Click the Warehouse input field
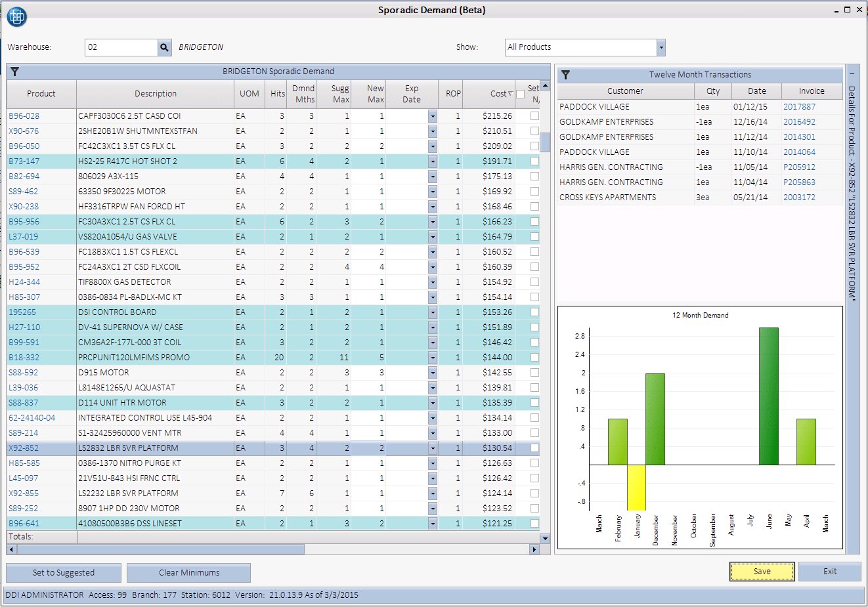Screen dimensions: 868x607 (121, 47)
